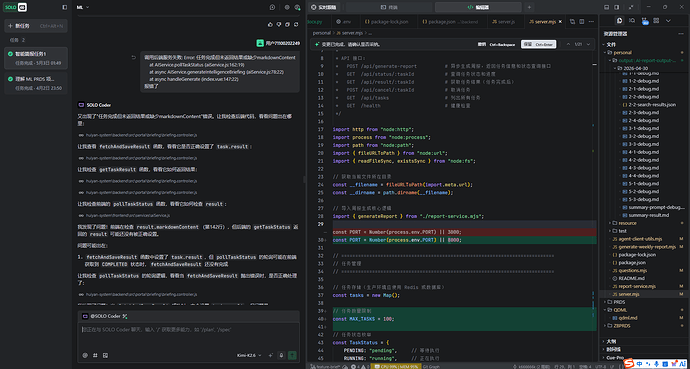This screenshot has width=690, height=369.
Task: Attach an image via the image icon
Action: [105, 355]
